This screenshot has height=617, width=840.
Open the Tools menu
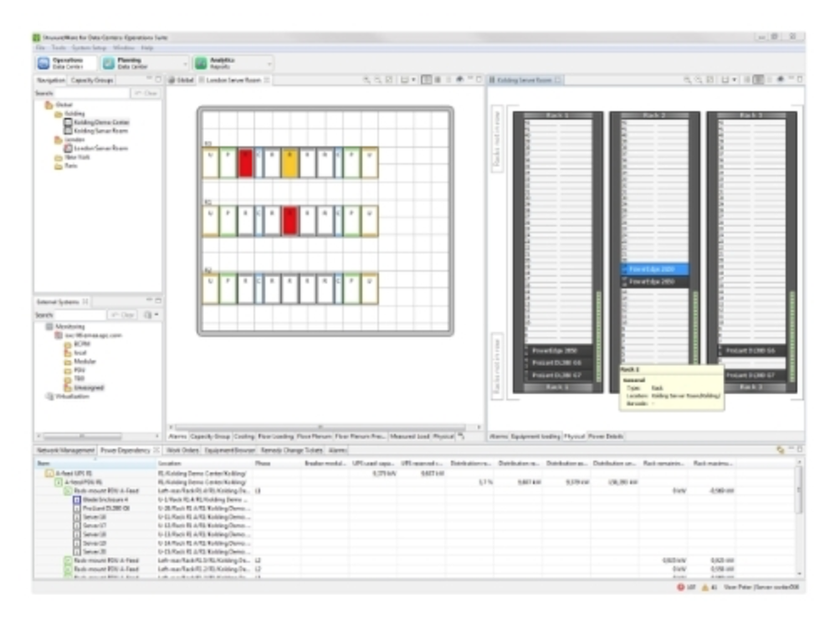[x=59, y=48]
